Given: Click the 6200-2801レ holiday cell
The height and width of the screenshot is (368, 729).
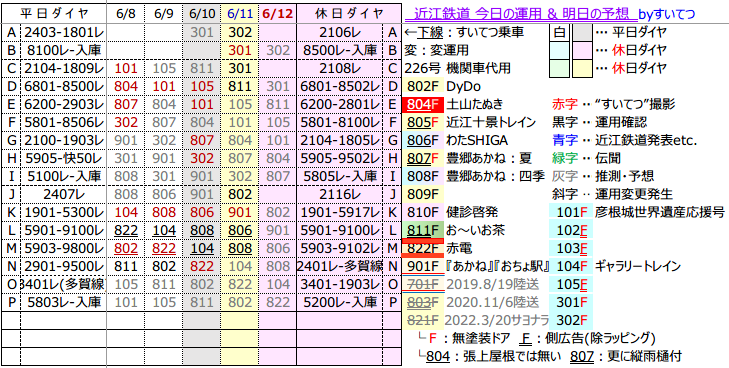Looking at the screenshot, I should coord(341,105).
